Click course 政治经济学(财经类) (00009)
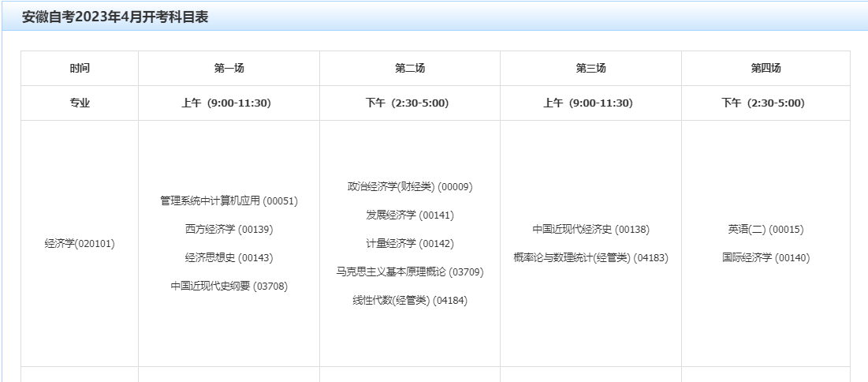 point(410,186)
